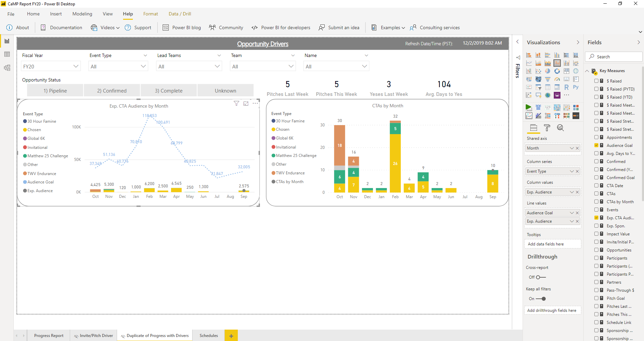Select the Python visual icon
This screenshot has height=341, width=644.
pos(576,87)
